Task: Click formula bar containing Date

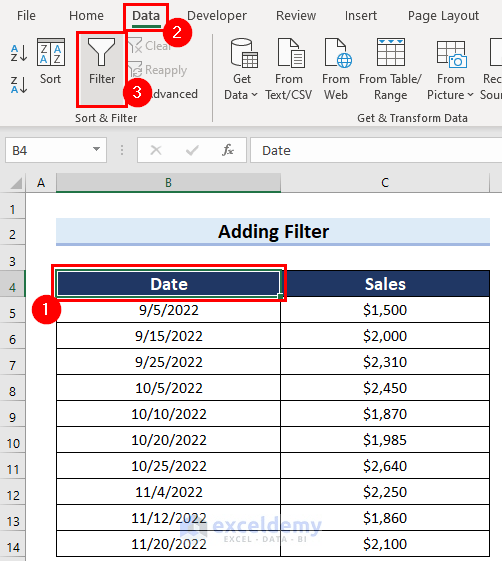Action: click(376, 150)
